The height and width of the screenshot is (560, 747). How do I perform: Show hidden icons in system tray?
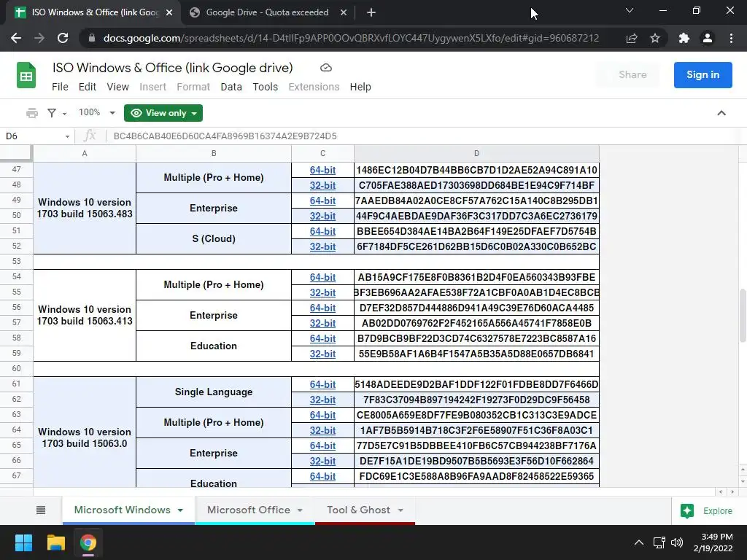pos(639,542)
